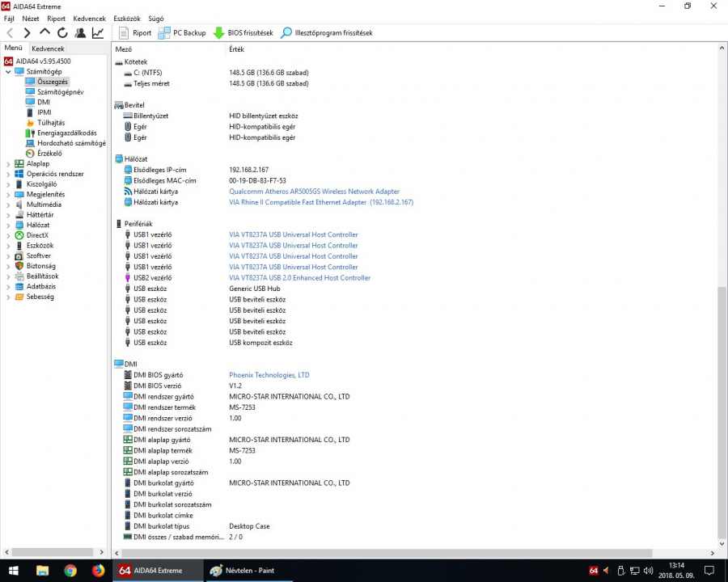Screen dimensions: 728x582
Task: Click the Beállítások icon in tree
Action: (19, 276)
